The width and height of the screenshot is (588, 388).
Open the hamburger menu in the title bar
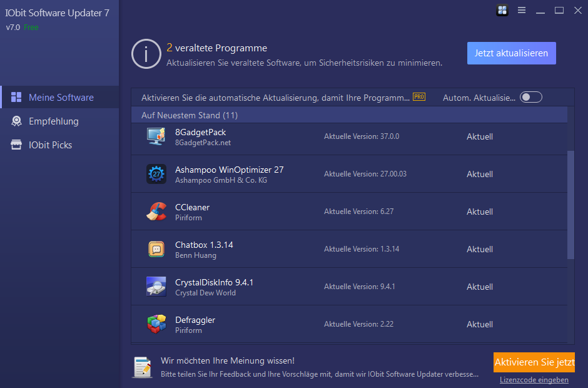pos(521,10)
